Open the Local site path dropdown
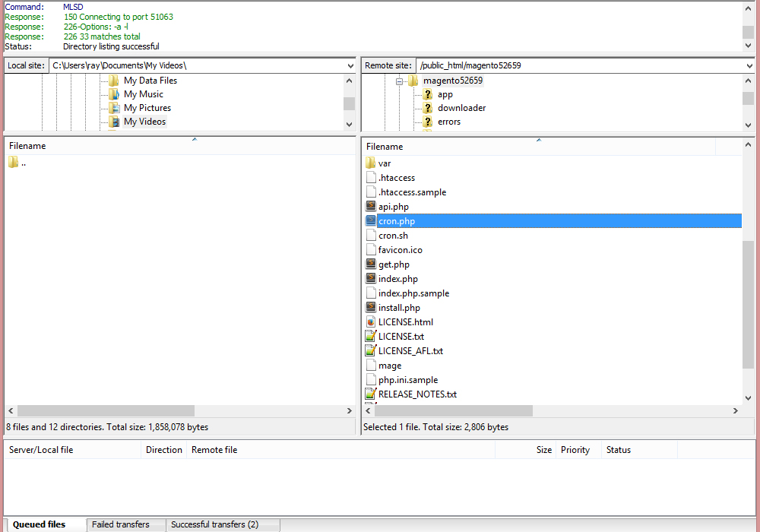Screen dimensions: 760x532 (x=350, y=66)
